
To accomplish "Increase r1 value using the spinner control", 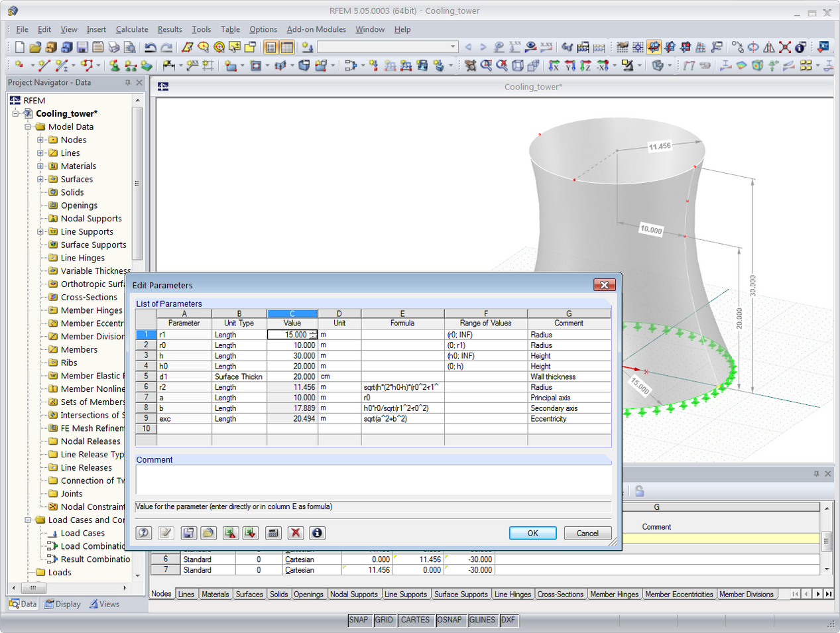I will pyautogui.click(x=312, y=332).
